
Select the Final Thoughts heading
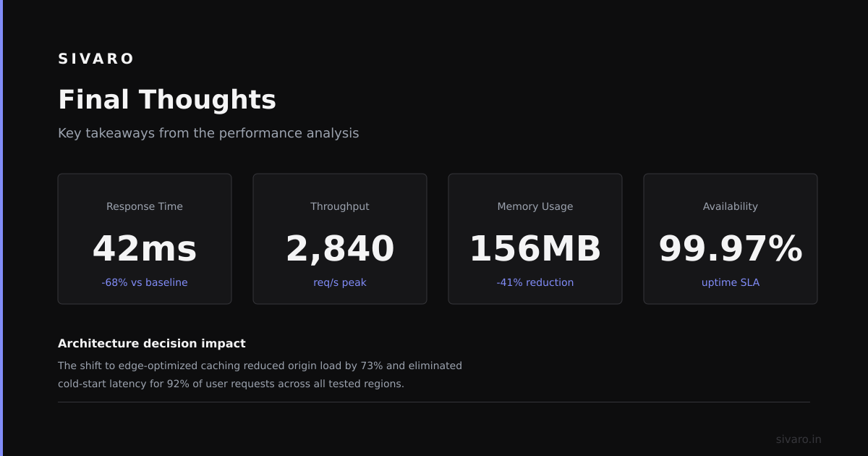167,100
